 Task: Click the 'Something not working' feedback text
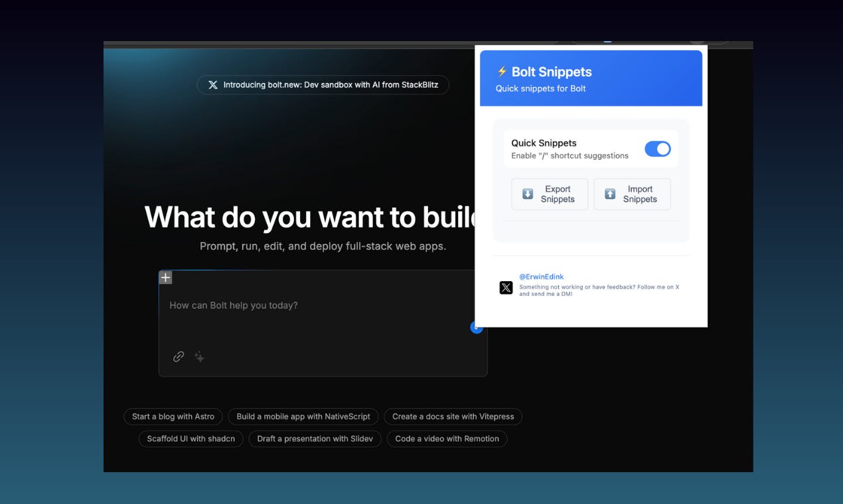point(599,290)
